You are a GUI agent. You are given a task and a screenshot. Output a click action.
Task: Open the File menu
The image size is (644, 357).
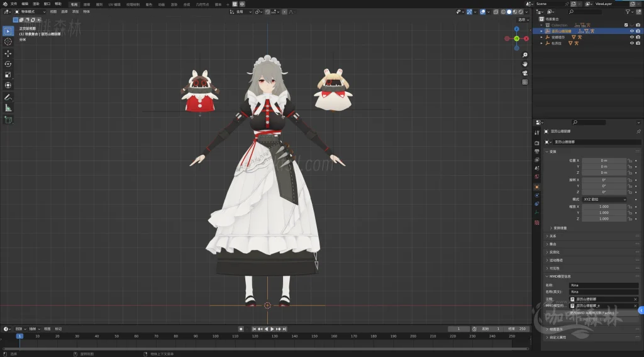click(x=14, y=4)
